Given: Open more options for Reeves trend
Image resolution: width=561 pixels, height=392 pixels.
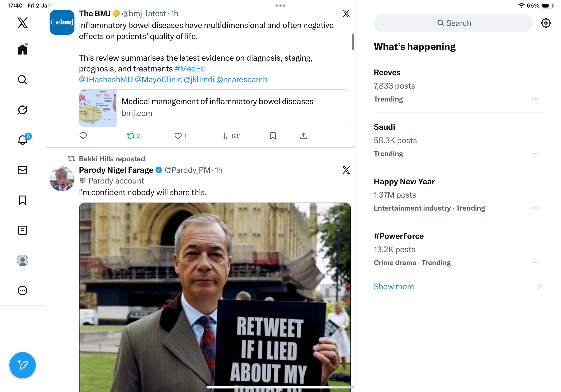Looking at the screenshot, I should pyautogui.click(x=535, y=99).
